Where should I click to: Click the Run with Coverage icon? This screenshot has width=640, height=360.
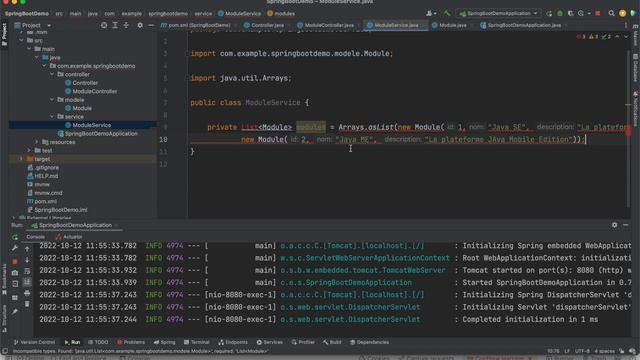coord(570,13)
